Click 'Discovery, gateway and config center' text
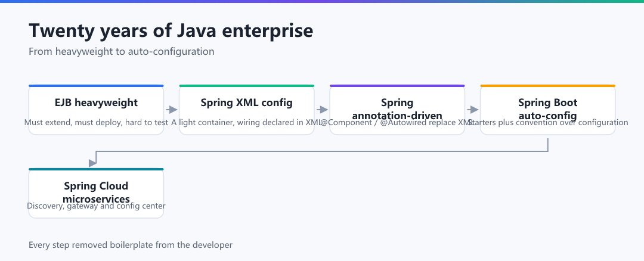Image resolution: width=644 pixels, height=261 pixels. click(x=96, y=206)
